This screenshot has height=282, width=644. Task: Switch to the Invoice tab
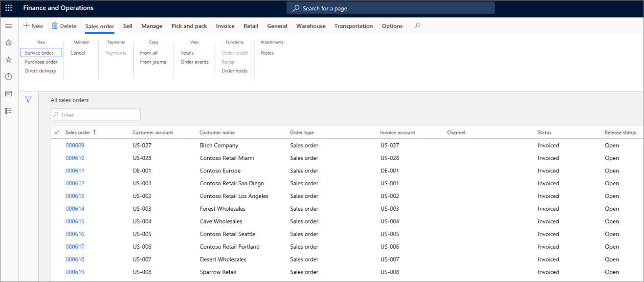pyautogui.click(x=225, y=26)
